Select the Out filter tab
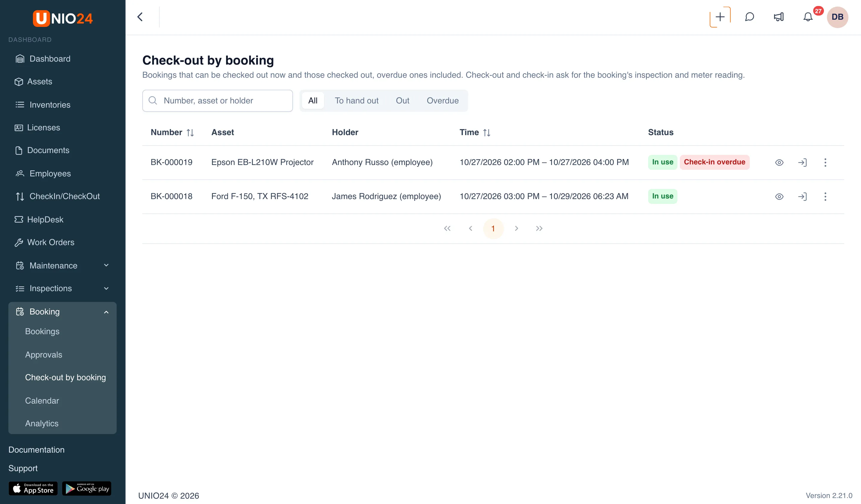861x504 pixels. coord(402,101)
